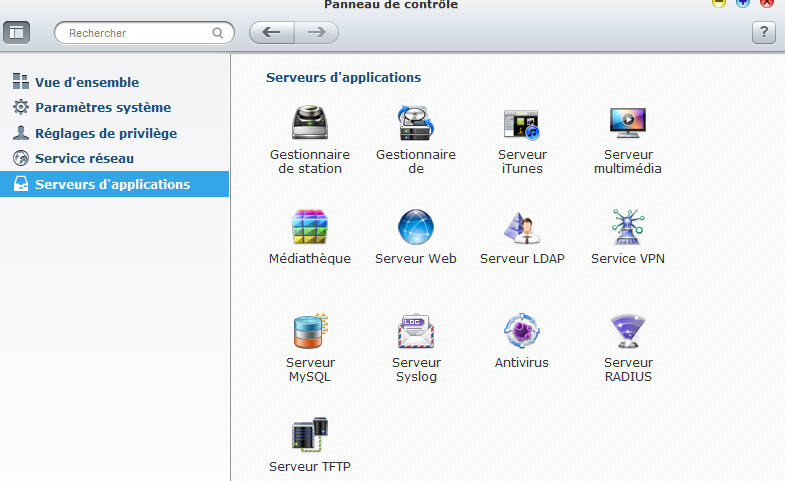This screenshot has width=785, height=481.
Task: Click the Médiathèque label
Action: (310, 258)
